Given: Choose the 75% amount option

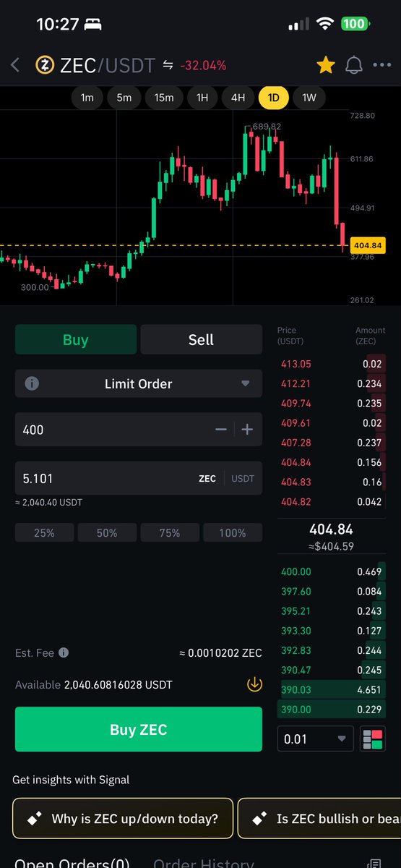Looking at the screenshot, I should (x=170, y=533).
